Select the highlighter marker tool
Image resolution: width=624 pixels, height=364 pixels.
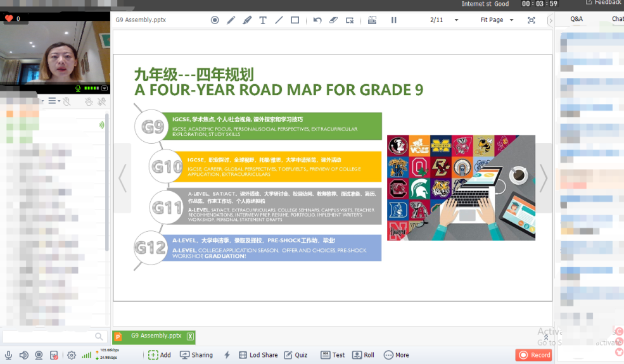tap(247, 20)
